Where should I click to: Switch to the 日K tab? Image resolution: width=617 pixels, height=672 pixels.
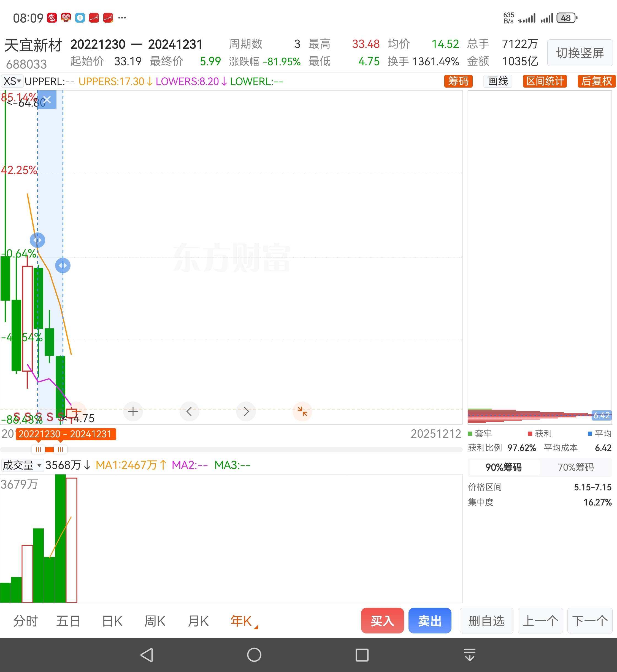click(112, 621)
